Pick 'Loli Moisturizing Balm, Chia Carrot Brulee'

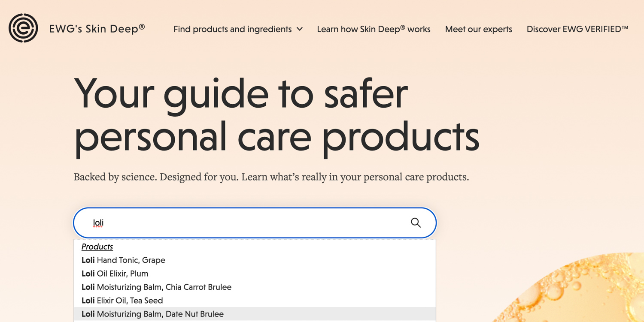156,287
